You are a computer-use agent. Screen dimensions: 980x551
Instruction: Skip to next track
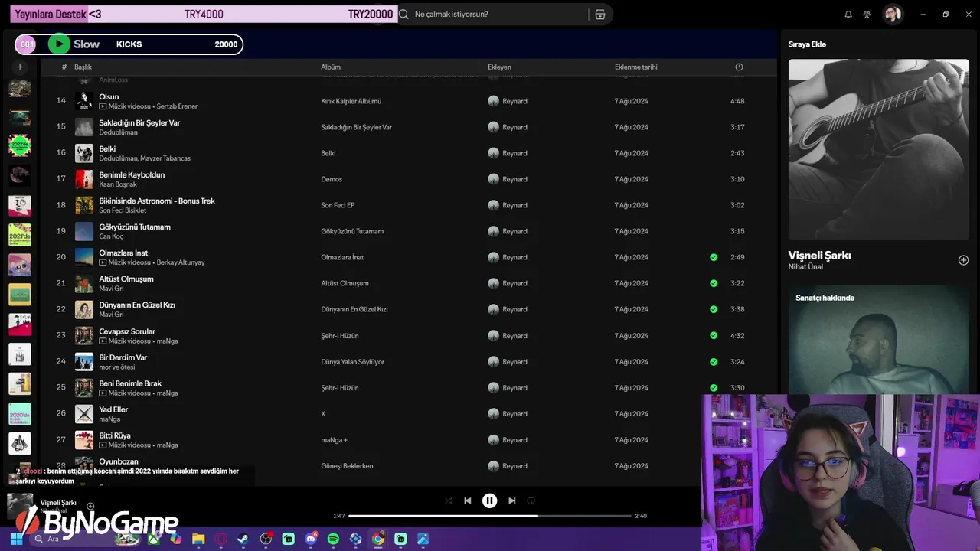(511, 500)
